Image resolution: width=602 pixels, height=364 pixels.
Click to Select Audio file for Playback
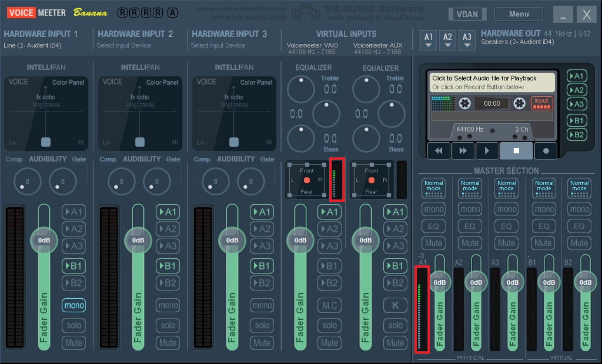click(x=491, y=82)
